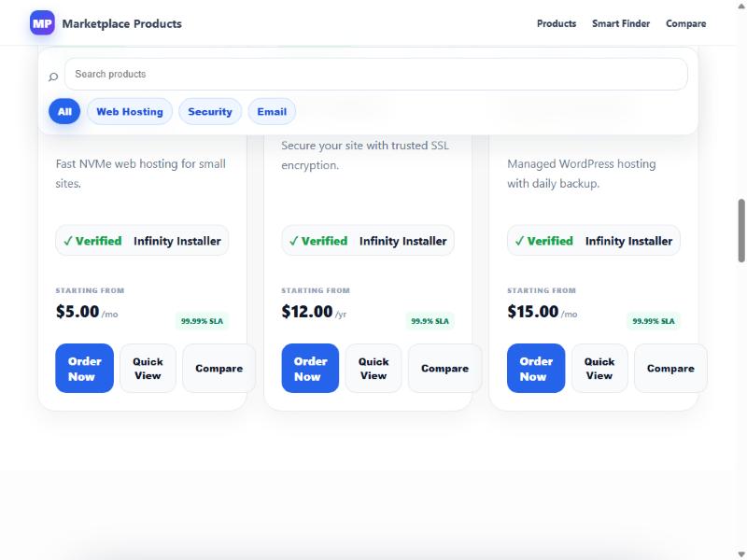
Task: Click the $15.00 price text
Action: pyautogui.click(x=532, y=312)
